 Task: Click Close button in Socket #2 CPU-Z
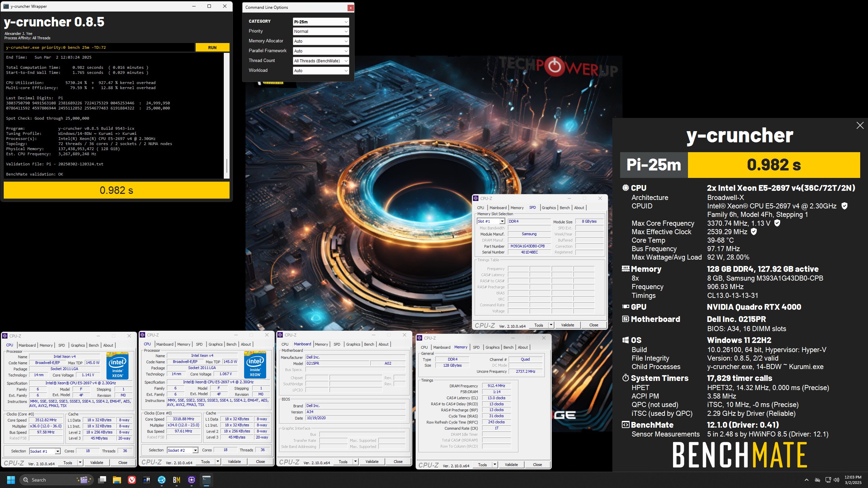260,462
